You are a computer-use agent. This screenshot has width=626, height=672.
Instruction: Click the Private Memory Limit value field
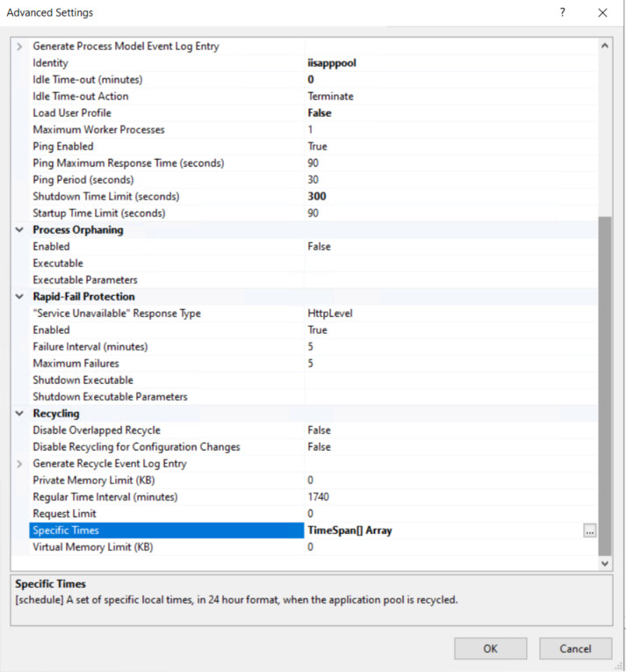[x=439, y=481]
